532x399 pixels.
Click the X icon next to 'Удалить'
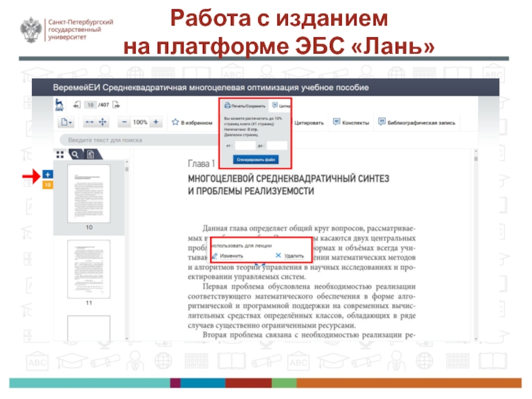(x=278, y=255)
